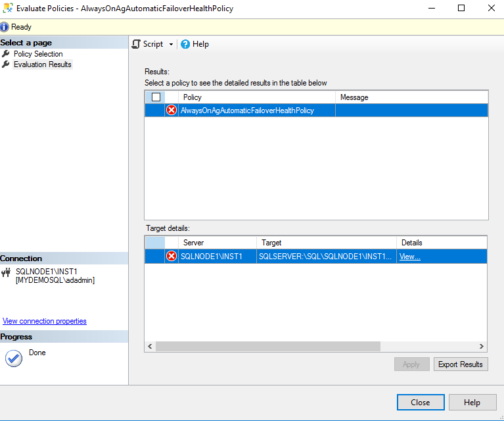504x421 pixels.
Task: Select the SQLSERVER:\SQL\SQLNODE1\INST1 target cell
Action: [x=326, y=256]
